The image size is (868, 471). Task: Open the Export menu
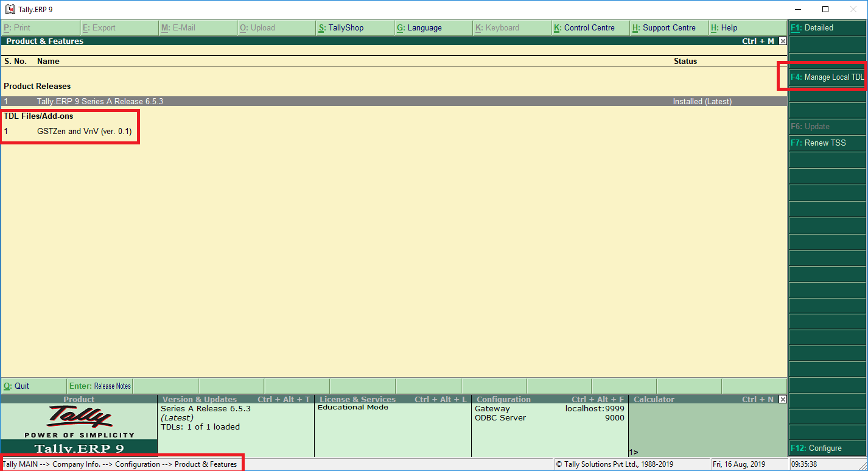tap(119, 27)
